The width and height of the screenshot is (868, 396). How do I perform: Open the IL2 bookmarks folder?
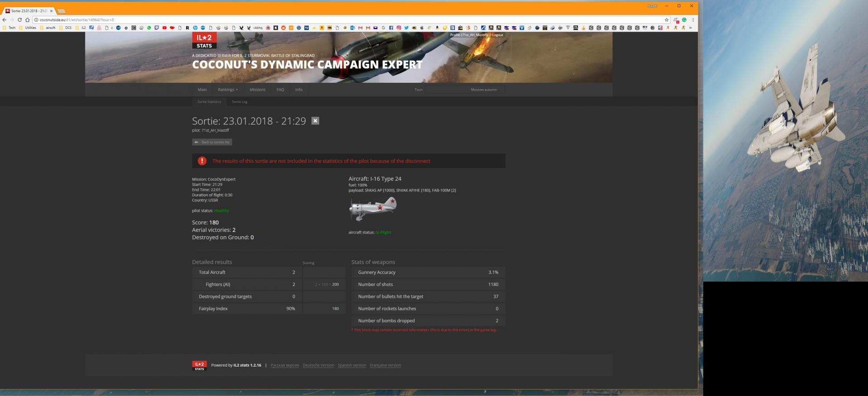click(80, 28)
